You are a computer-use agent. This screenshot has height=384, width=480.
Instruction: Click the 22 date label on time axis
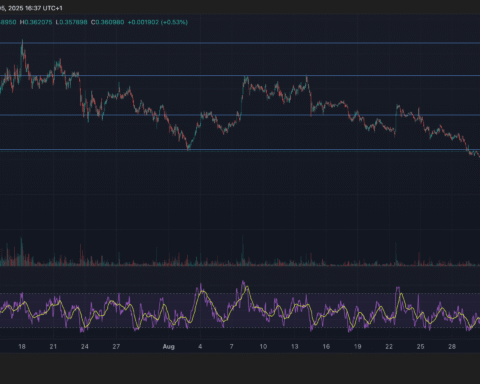coord(389,347)
